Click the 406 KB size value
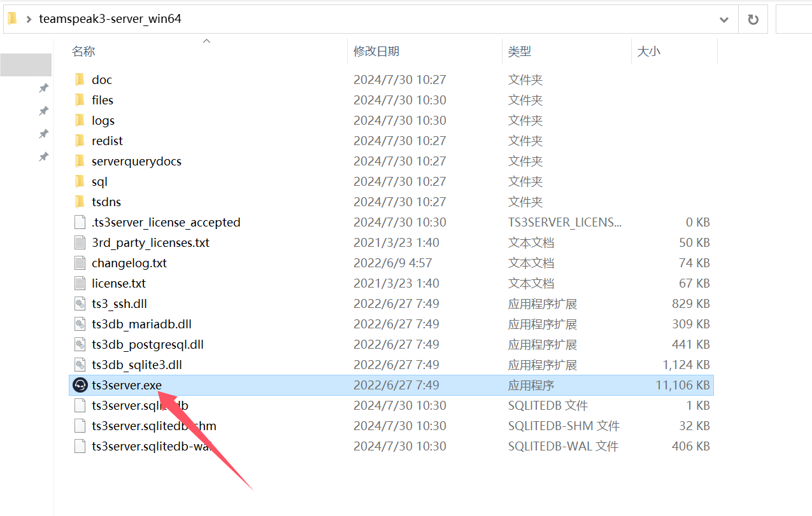Screen dimensions: 812x516 coord(691,446)
